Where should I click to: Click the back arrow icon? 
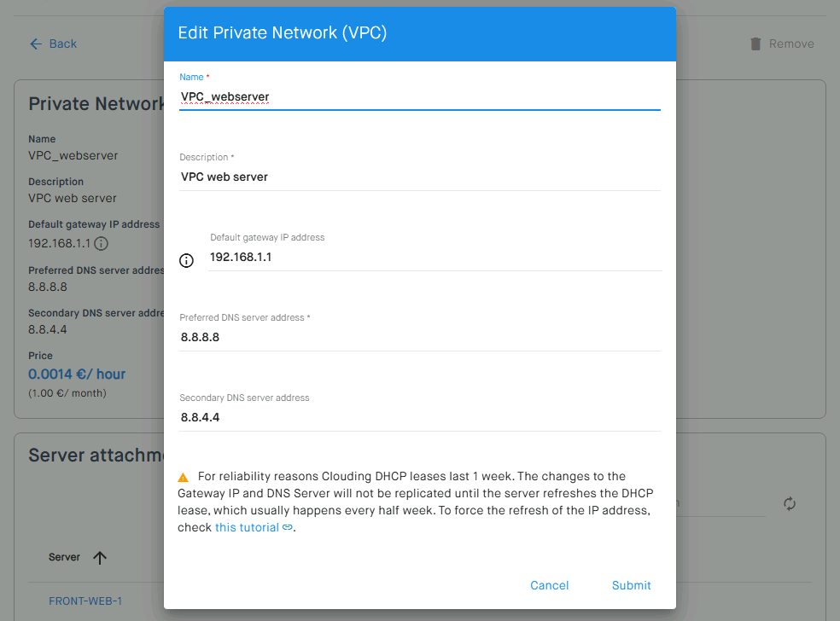pyautogui.click(x=36, y=44)
